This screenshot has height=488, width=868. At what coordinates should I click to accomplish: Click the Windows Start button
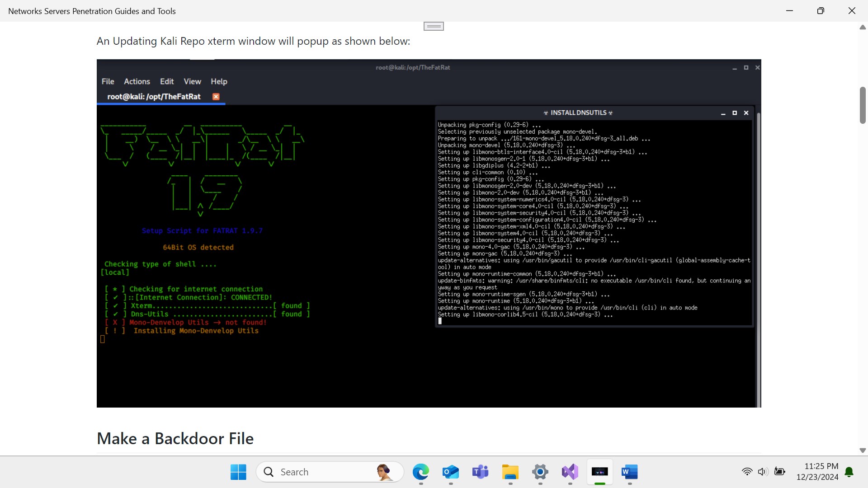point(238,472)
